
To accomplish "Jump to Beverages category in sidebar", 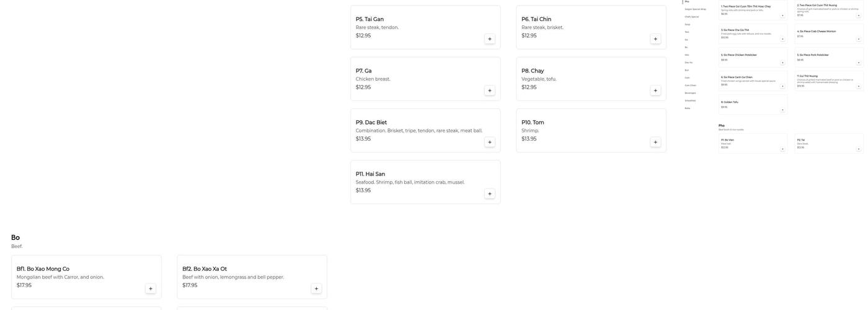I will (x=690, y=93).
